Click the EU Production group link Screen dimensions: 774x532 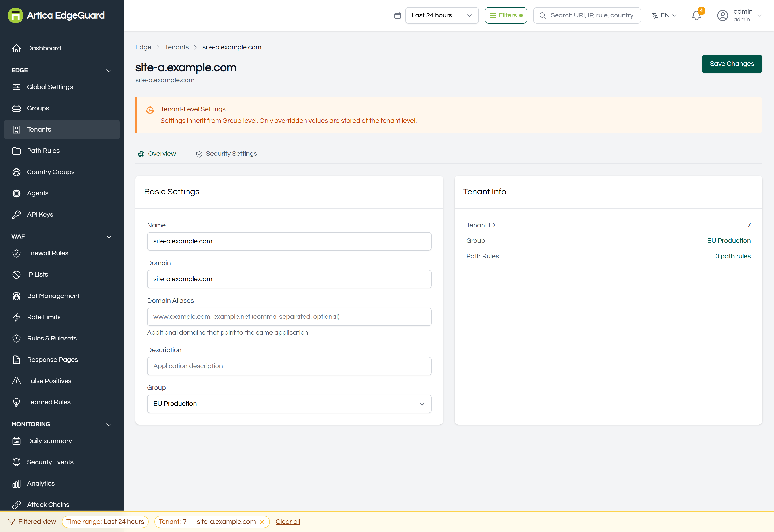tap(729, 241)
